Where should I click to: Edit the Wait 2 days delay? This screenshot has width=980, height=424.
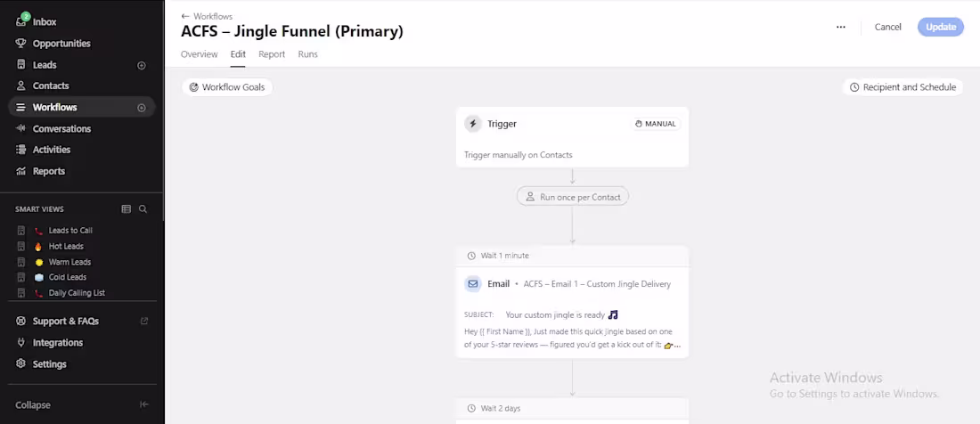pos(572,408)
